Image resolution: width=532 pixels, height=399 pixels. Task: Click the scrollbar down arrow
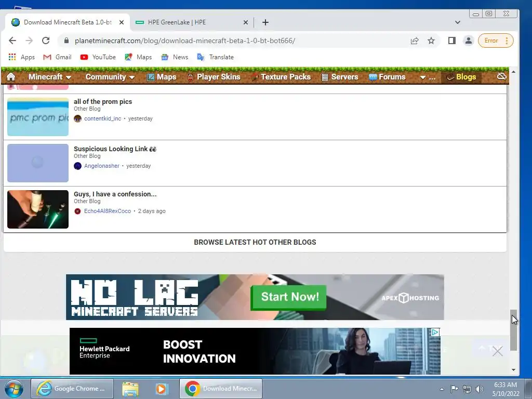514,370
